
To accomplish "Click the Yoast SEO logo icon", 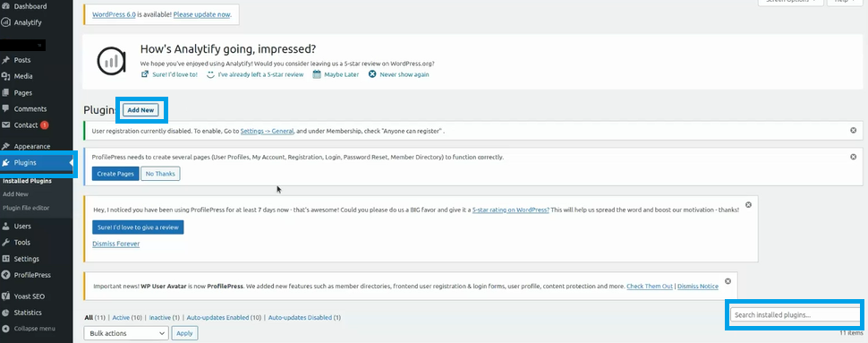I will pyautogui.click(x=5, y=296).
